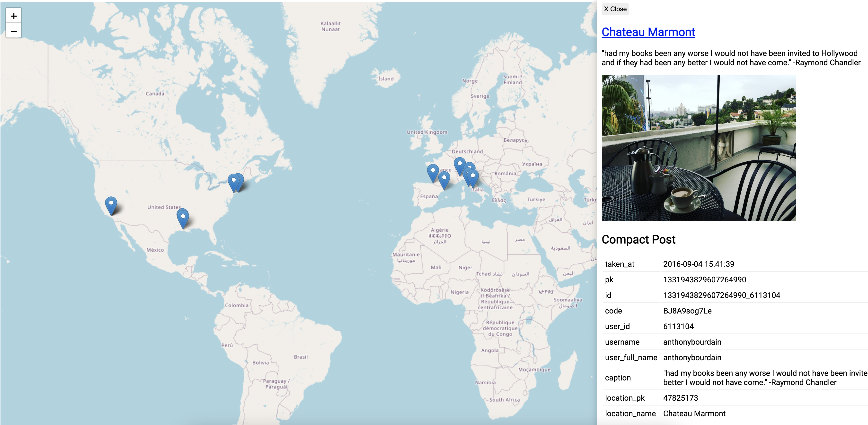Image resolution: width=868 pixels, height=425 pixels.
Task: Click the left marker near New York
Action: coord(233,181)
